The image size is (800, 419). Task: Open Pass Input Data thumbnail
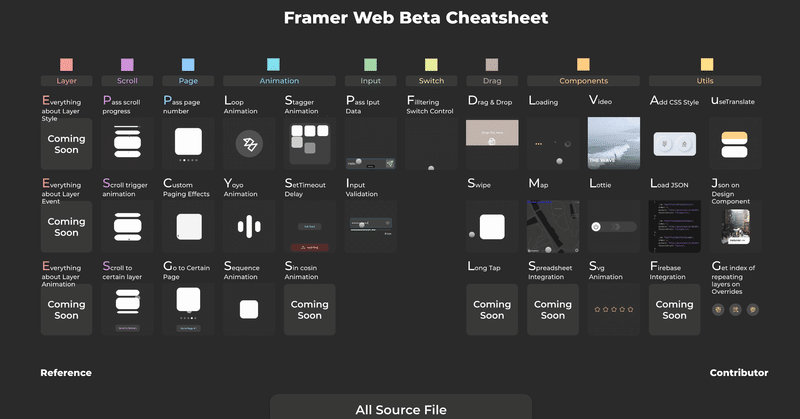click(x=370, y=143)
